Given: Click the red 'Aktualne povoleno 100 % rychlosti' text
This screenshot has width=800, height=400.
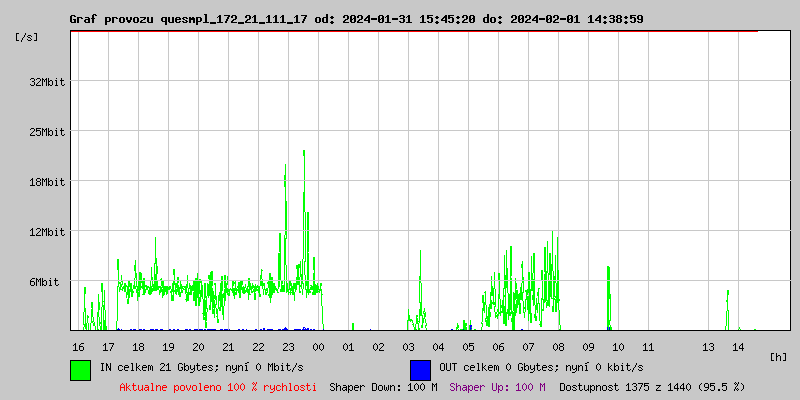Looking at the screenshot, I should click(x=218, y=387).
